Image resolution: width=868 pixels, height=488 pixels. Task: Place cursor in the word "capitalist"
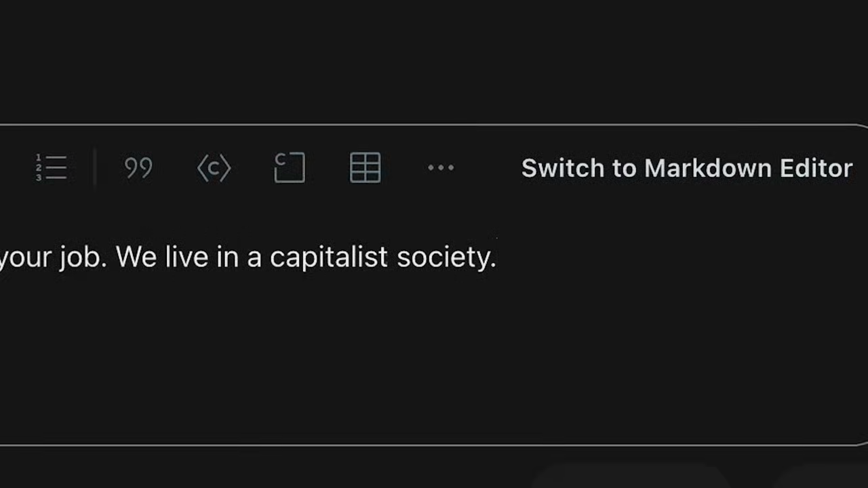[328, 258]
